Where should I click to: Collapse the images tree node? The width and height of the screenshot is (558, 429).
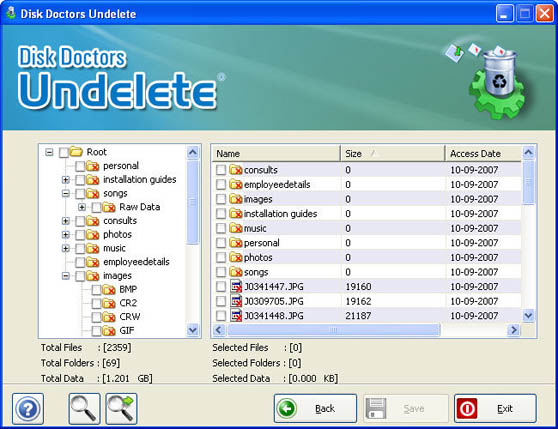click(65, 276)
